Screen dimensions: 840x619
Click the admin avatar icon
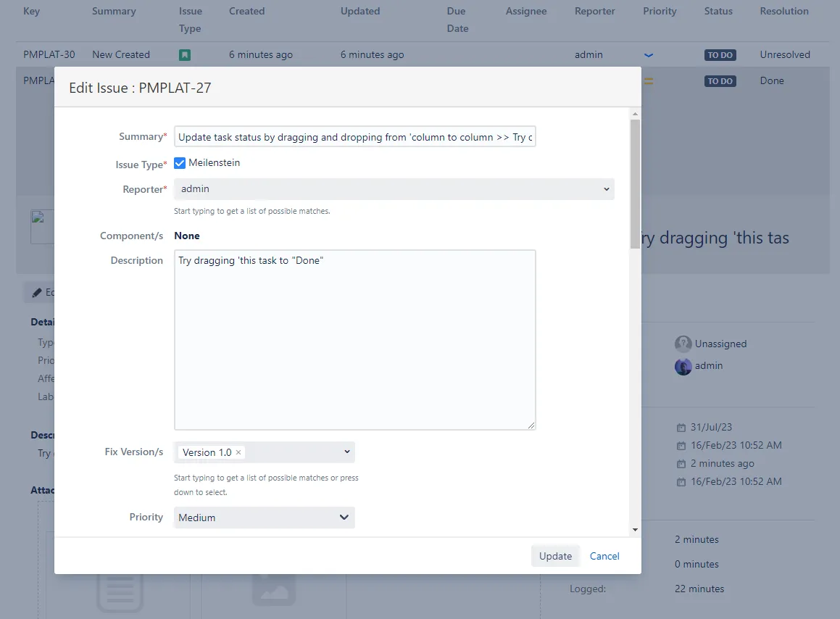click(x=683, y=367)
